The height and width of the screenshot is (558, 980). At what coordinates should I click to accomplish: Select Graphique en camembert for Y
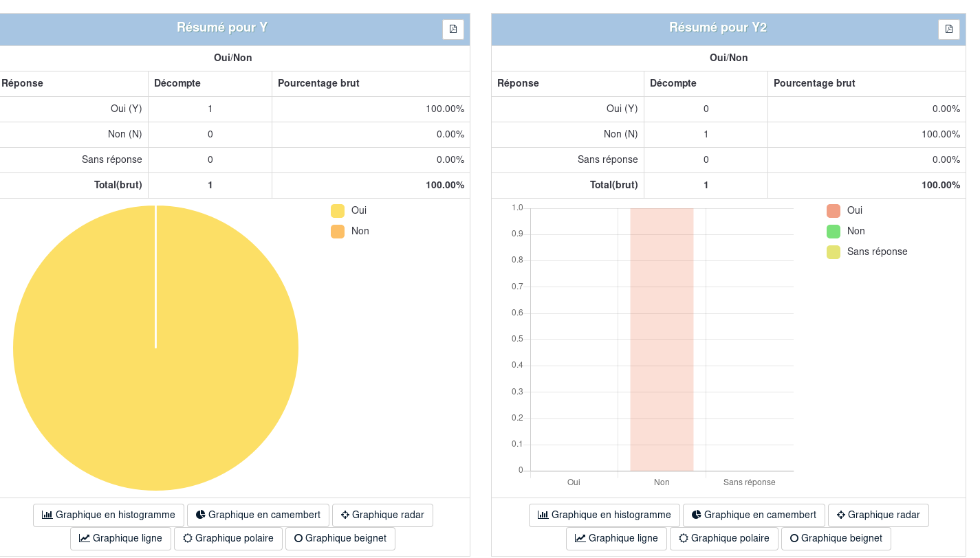pyautogui.click(x=258, y=515)
